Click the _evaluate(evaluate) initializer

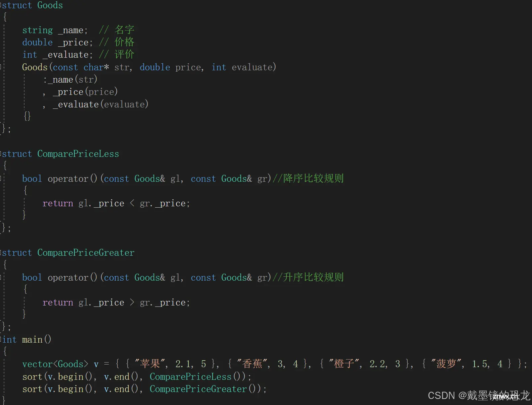100,104
